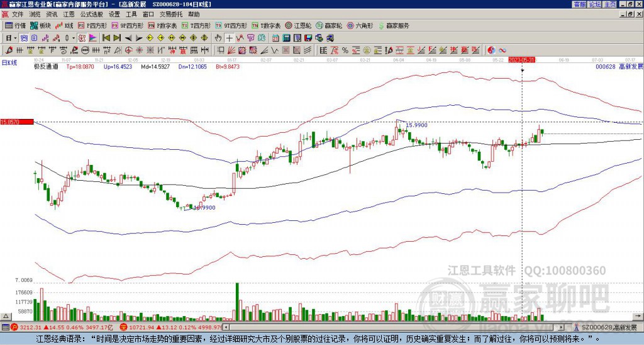Image resolution: width=644 pixels, height=345 pixels.
Task: Open the 帮助 menu
Action: point(194,14)
